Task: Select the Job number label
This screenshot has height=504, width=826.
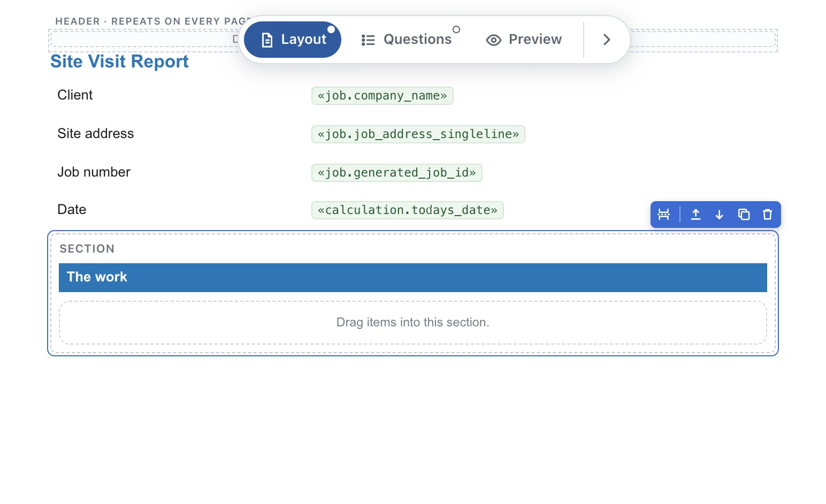Action: 94,172
